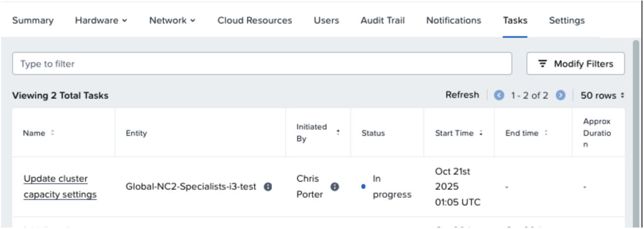Click the In progress status text

[392, 187]
